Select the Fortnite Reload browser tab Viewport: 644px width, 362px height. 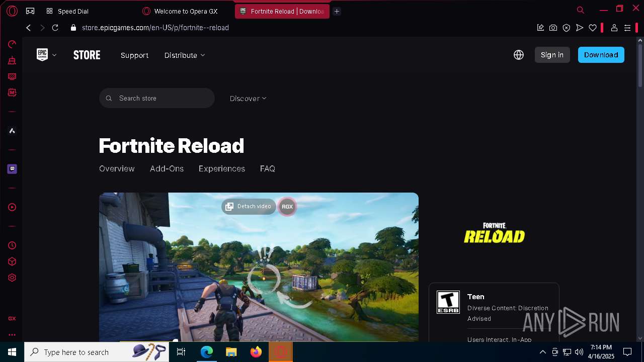(282, 11)
